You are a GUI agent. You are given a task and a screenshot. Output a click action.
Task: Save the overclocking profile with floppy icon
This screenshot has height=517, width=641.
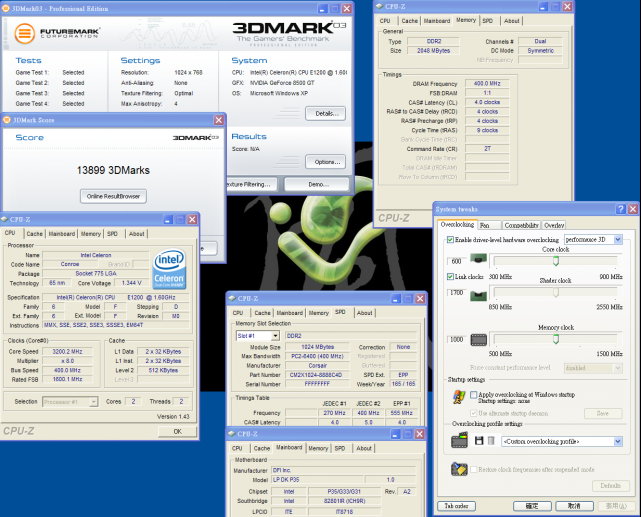tap(479, 441)
